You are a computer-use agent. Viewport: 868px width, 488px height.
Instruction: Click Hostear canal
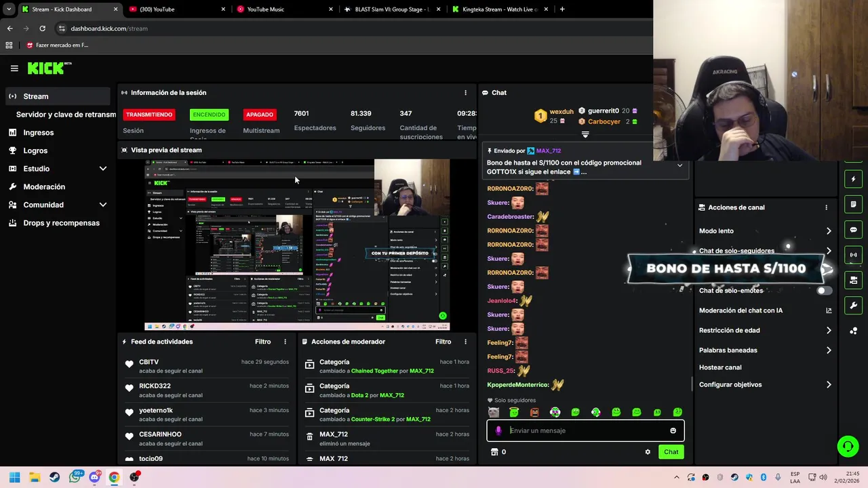point(720,367)
